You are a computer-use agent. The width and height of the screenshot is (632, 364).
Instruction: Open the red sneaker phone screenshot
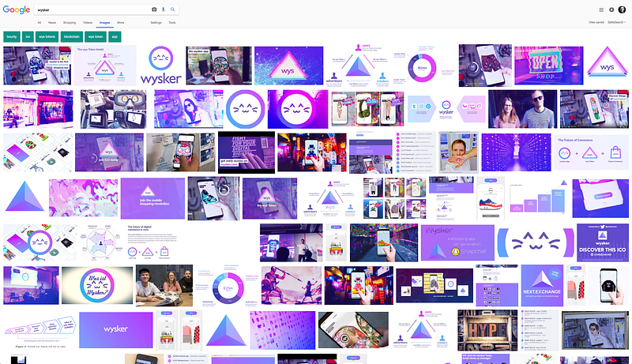[x=491, y=199]
